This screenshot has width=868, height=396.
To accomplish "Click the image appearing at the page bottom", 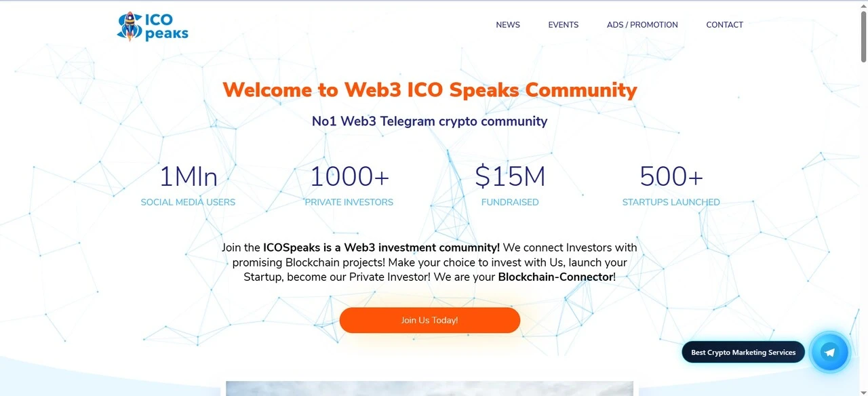I will (429, 389).
